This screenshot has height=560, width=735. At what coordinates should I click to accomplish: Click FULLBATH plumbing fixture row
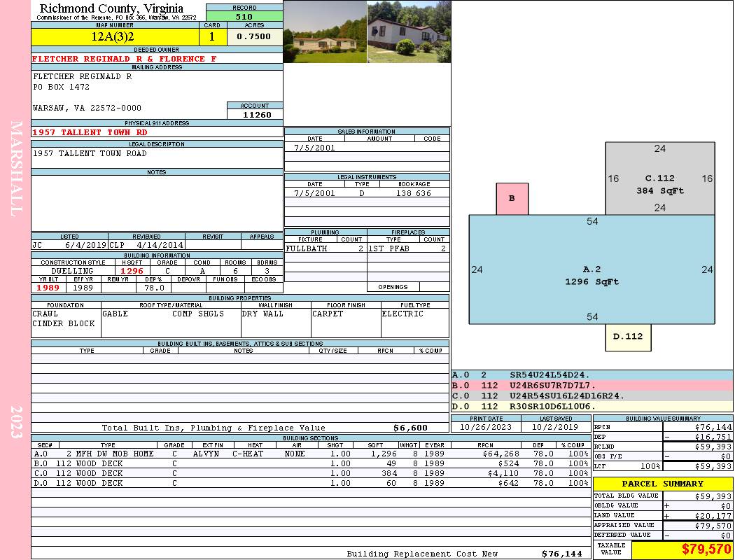325,248
